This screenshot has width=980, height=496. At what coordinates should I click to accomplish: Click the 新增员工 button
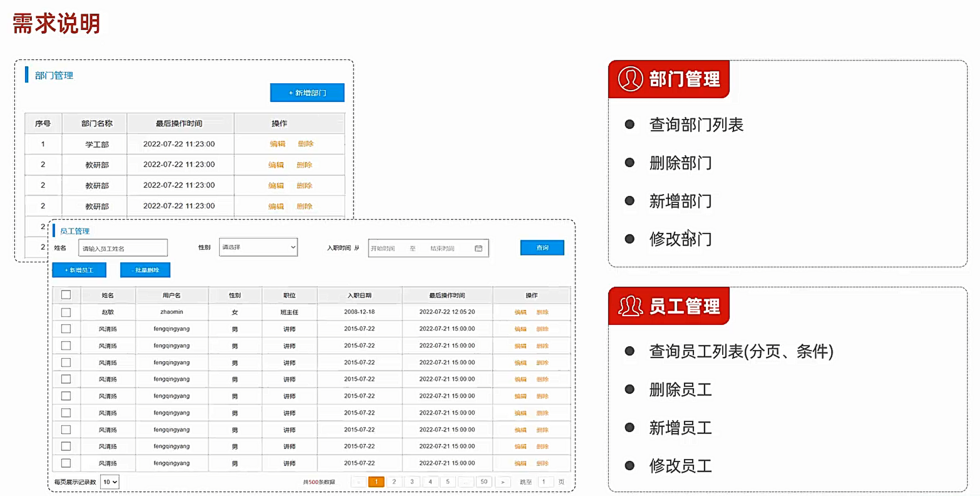pyautogui.click(x=79, y=270)
